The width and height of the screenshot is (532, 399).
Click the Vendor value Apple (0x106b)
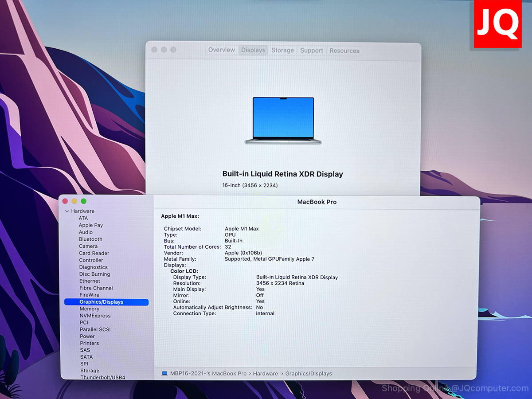(243, 253)
